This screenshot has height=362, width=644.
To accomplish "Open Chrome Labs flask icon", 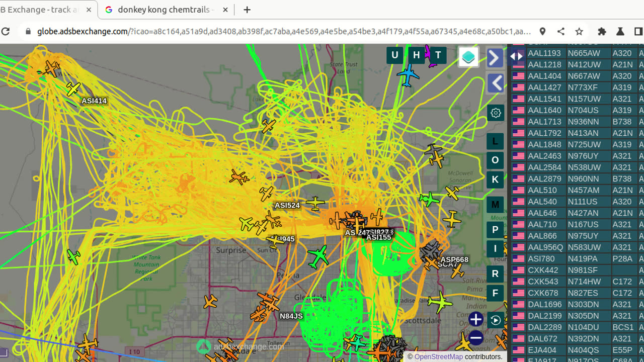I will [620, 31].
